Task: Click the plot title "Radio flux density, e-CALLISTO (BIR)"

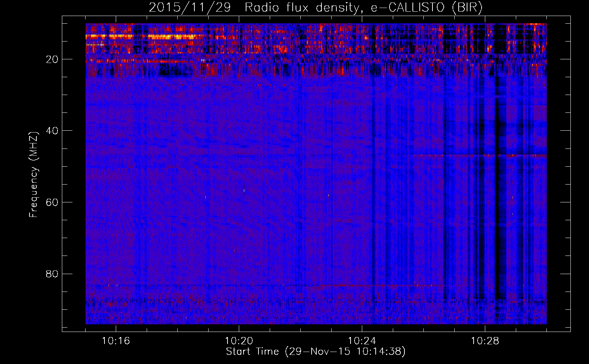Action: tap(363, 8)
